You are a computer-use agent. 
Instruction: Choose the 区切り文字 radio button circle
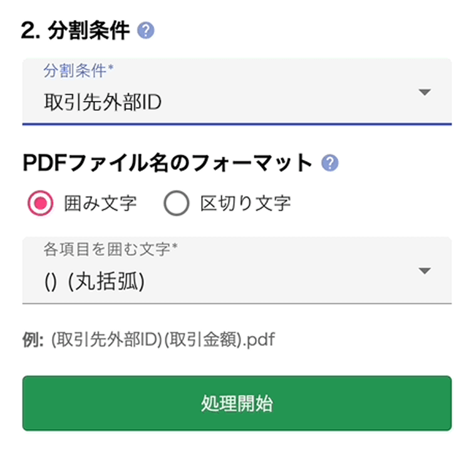tap(177, 203)
